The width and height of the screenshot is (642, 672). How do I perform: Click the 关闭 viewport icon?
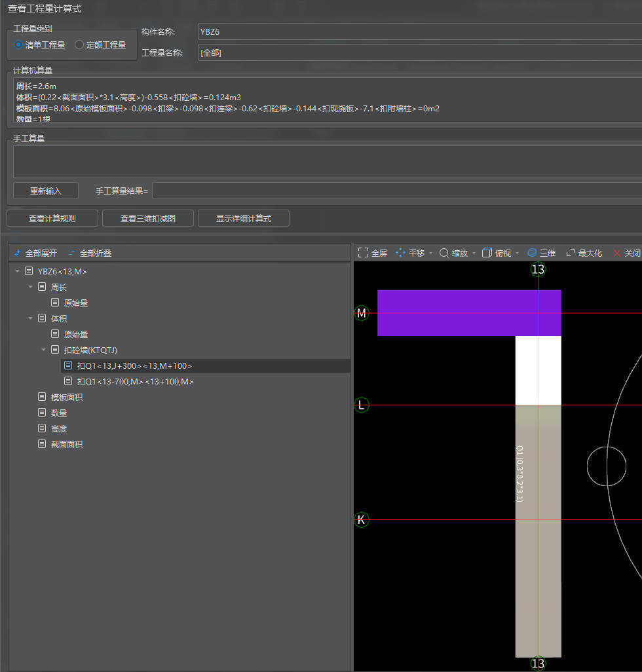point(616,253)
